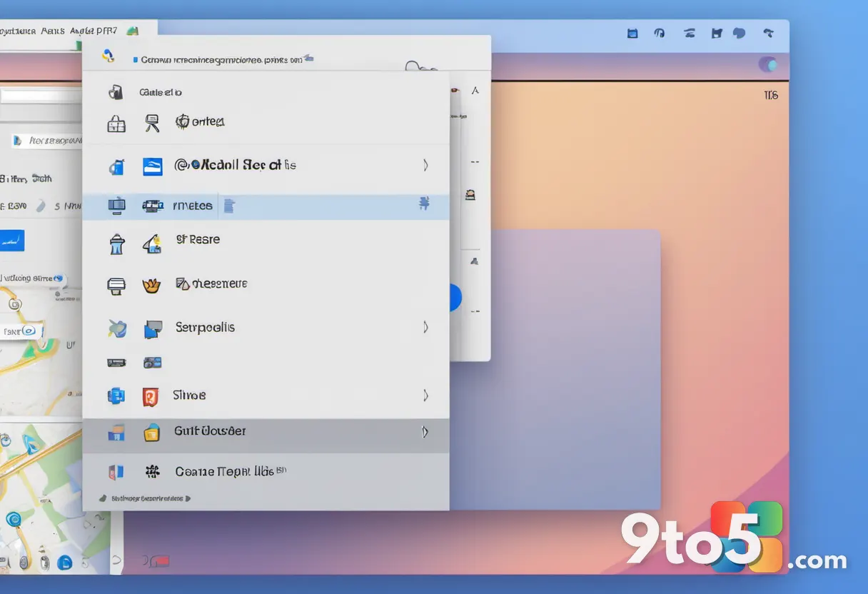Open the chat bubble icon in top bar

point(740,33)
